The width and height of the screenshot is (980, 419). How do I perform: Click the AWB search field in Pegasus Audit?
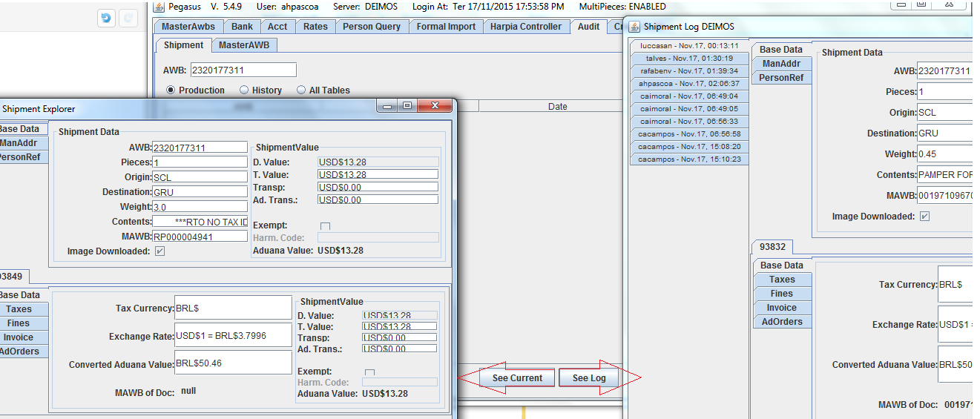pos(243,70)
